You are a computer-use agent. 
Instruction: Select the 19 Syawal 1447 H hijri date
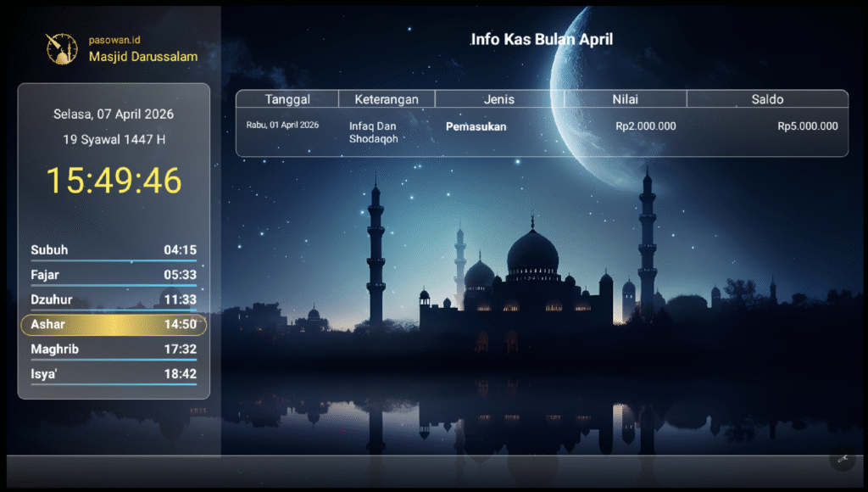(x=114, y=140)
